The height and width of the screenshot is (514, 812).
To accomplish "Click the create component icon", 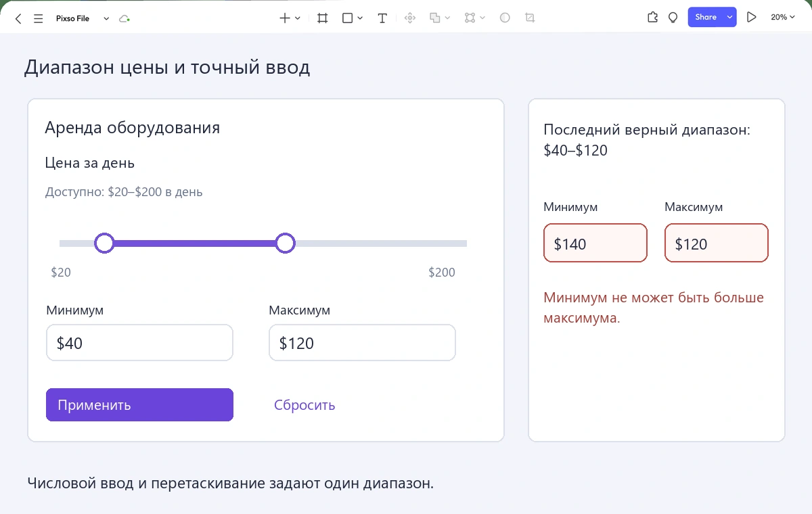I will (x=409, y=18).
